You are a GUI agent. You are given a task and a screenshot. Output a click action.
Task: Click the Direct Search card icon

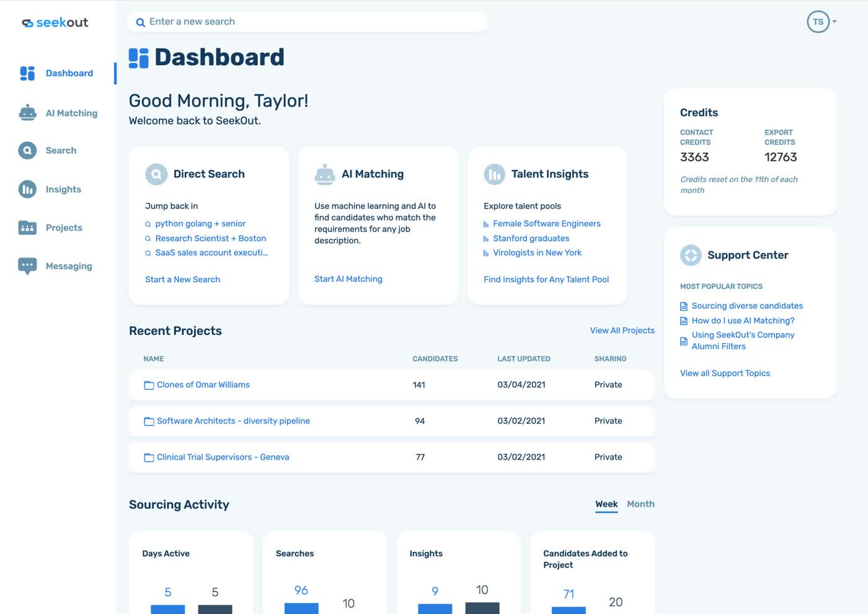156,174
